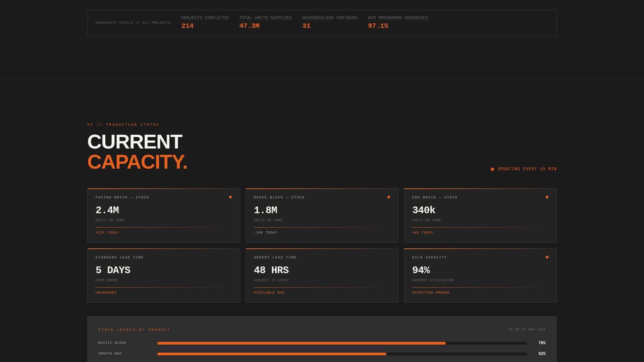Click the Projects Completed 214 stat

187,25
